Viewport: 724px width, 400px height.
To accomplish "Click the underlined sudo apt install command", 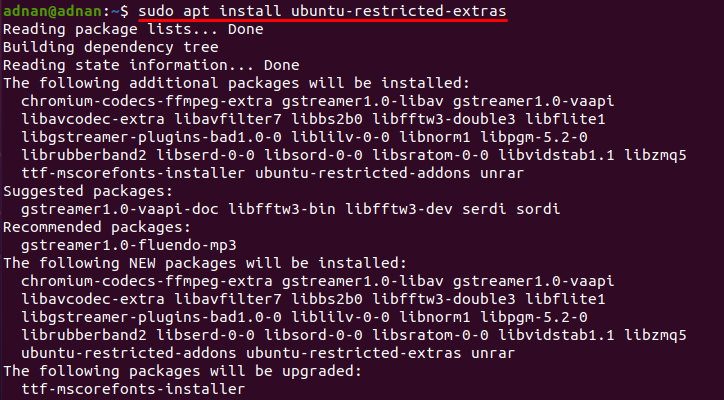I will pyautogui.click(x=322, y=11).
